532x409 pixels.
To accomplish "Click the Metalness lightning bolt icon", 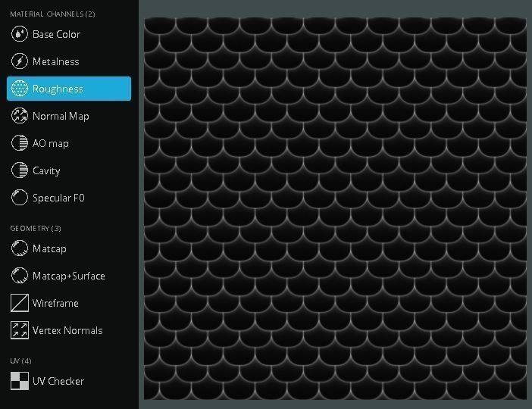I will pos(20,61).
